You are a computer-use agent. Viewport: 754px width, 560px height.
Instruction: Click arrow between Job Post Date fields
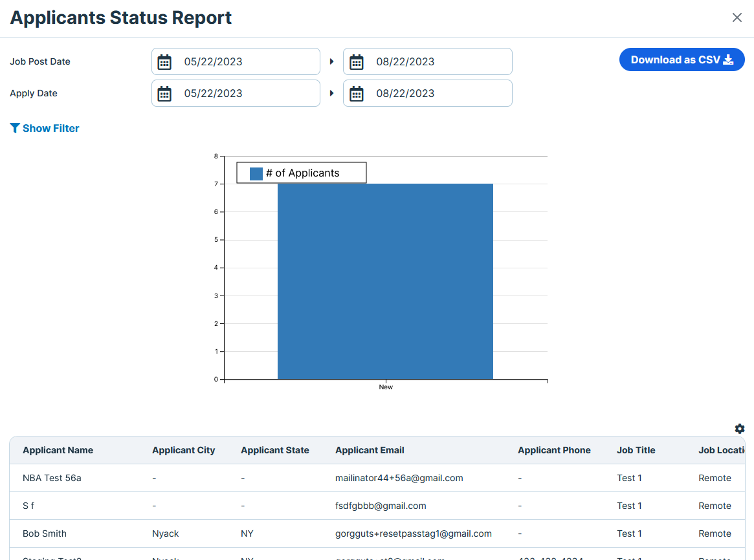tap(331, 62)
